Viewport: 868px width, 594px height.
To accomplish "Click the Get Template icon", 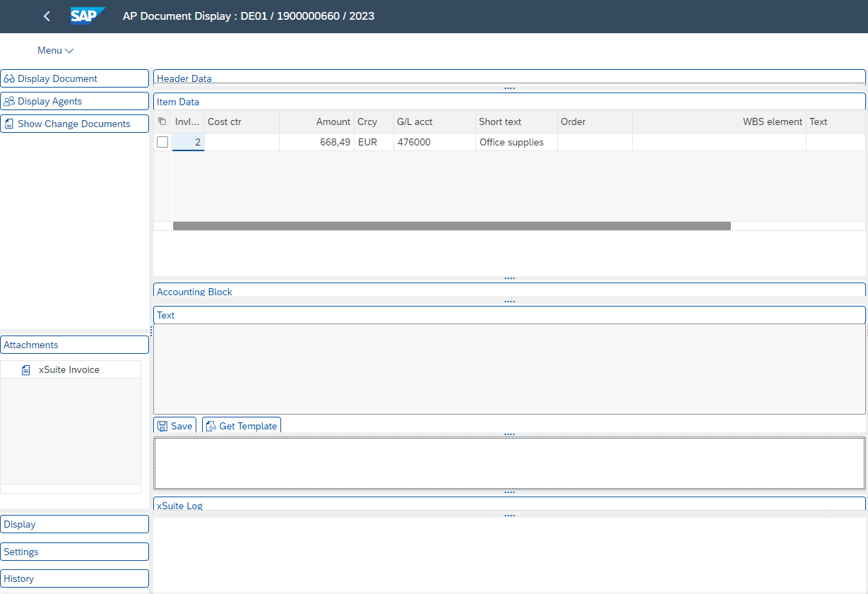I will click(x=210, y=426).
